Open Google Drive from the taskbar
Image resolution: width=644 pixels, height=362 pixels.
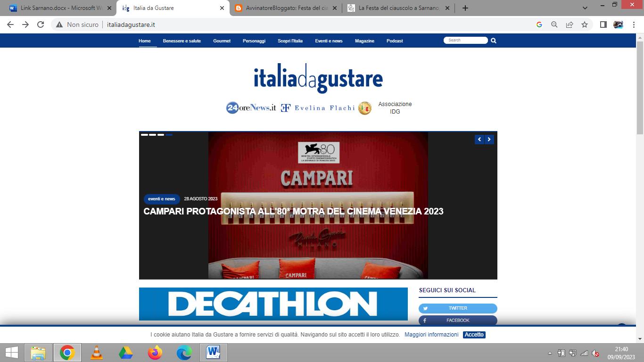(x=126, y=353)
